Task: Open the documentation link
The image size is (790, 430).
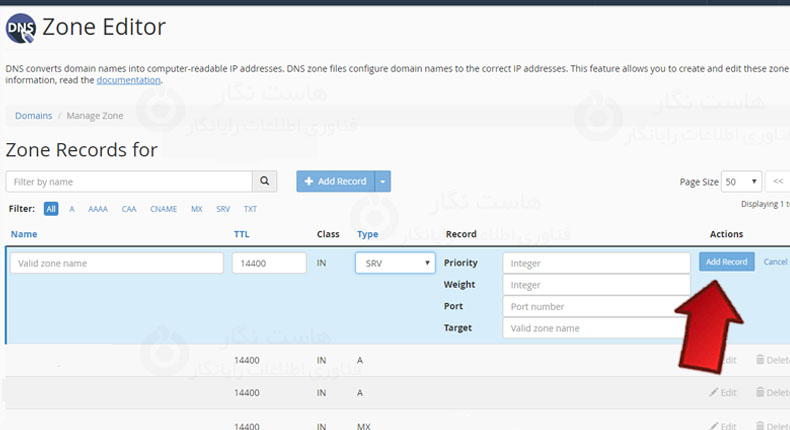Action: (128, 80)
